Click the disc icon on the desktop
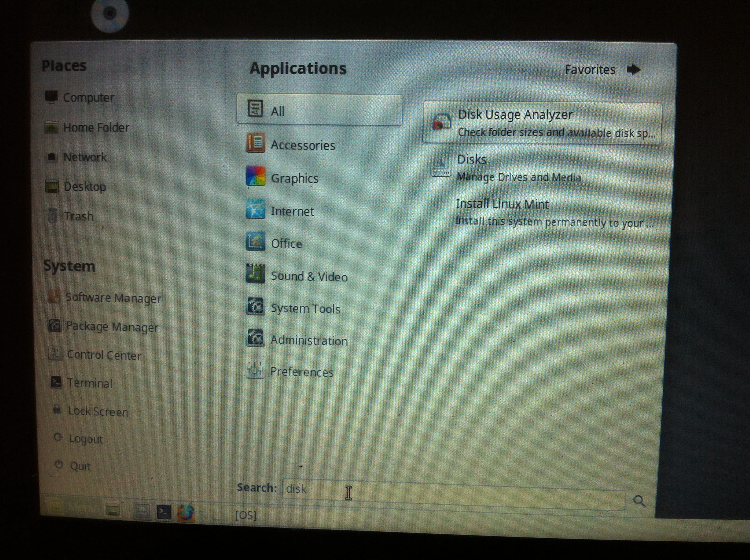 110,14
